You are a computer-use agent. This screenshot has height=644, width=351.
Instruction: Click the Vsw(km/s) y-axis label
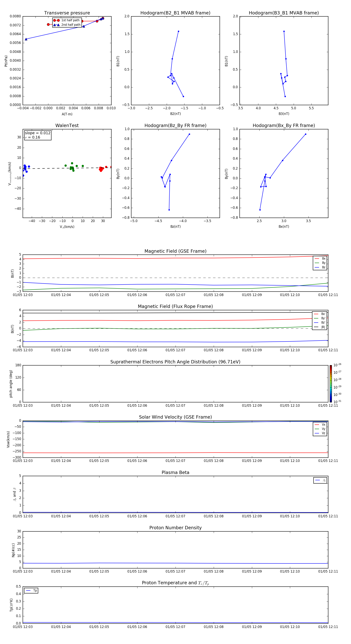click(x=8, y=439)
